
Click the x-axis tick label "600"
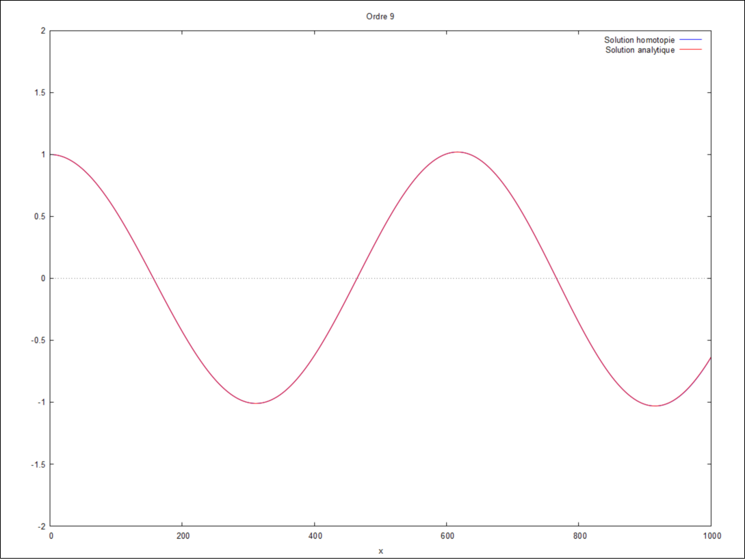coord(447,536)
